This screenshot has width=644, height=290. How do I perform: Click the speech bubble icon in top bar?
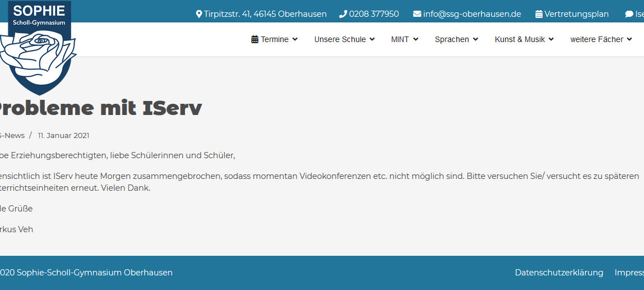[629, 14]
